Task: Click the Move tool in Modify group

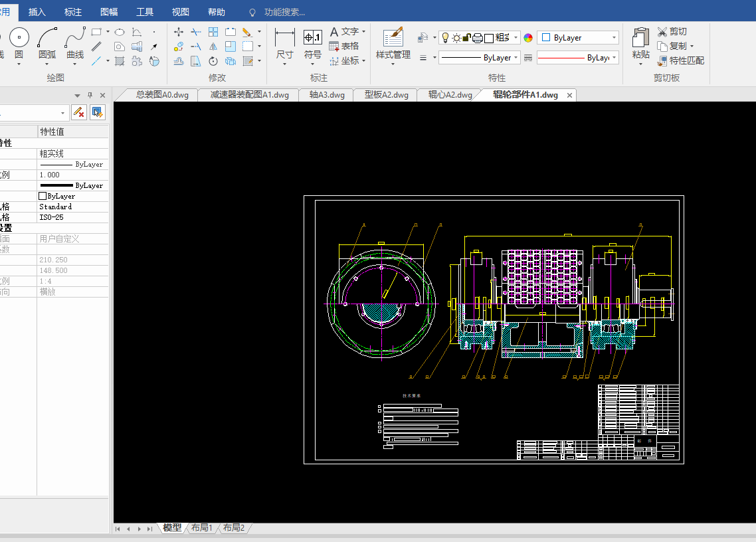Action: click(179, 33)
